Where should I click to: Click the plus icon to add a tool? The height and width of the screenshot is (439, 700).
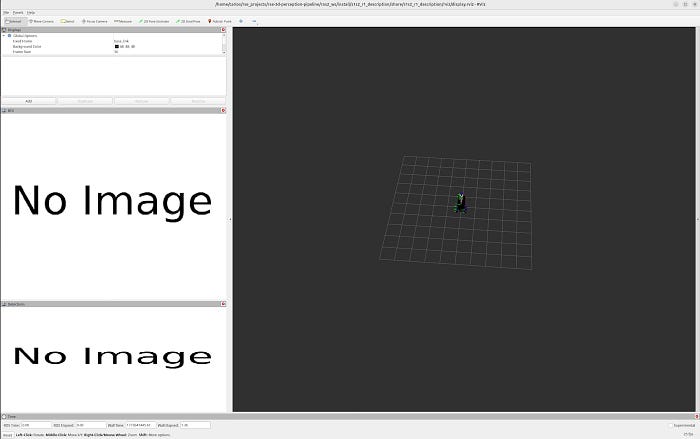[241, 20]
